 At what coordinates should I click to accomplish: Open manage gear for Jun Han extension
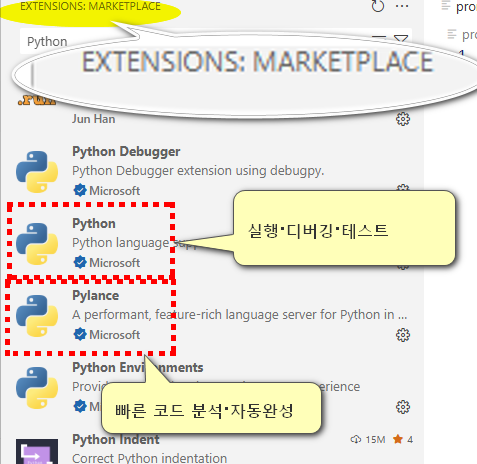(x=403, y=119)
